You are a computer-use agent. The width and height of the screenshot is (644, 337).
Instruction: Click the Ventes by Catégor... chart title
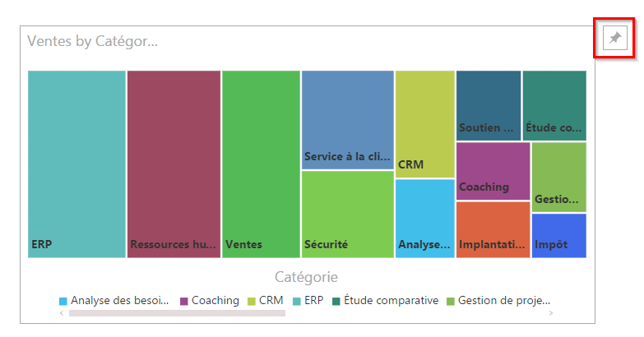coord(92,41)
